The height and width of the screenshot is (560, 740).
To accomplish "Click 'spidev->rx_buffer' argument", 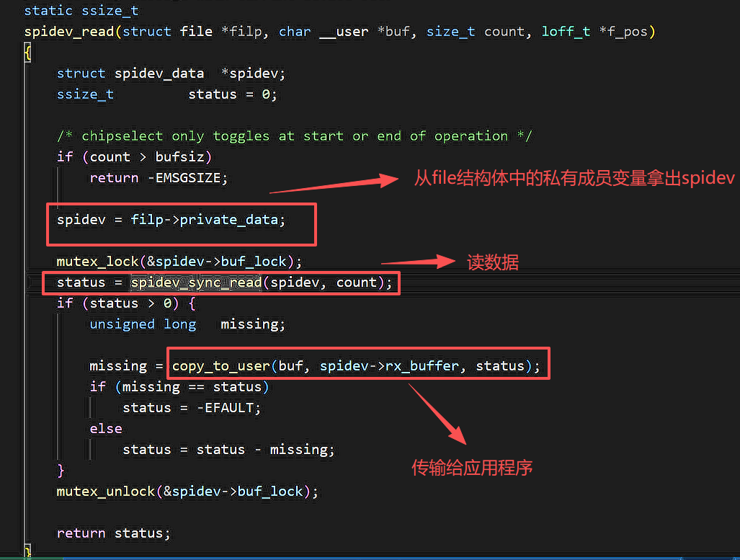I will coord(389,366).
